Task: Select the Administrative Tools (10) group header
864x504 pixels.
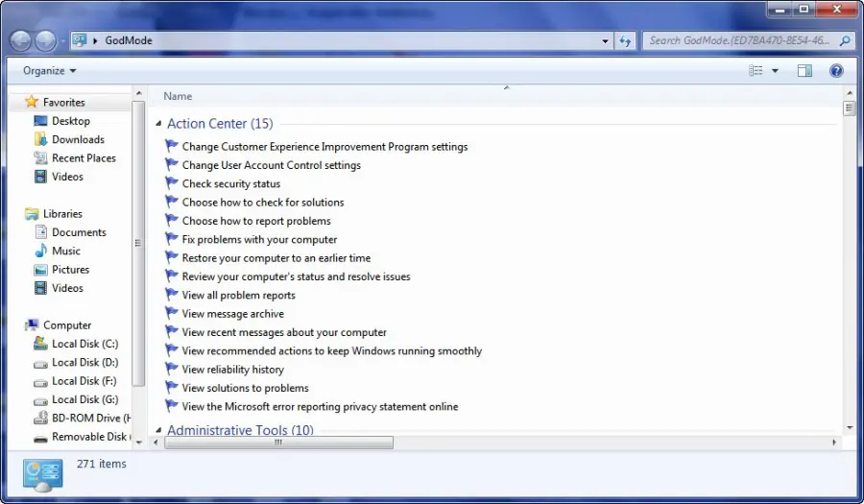Action: (240, 430)
